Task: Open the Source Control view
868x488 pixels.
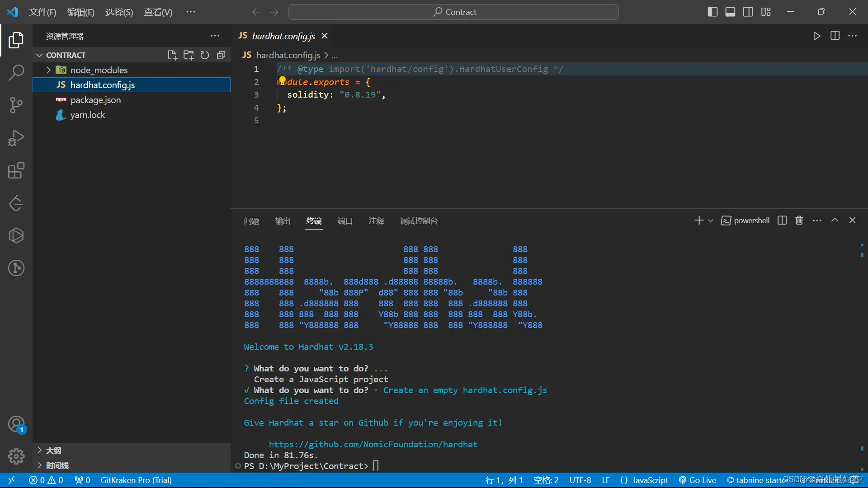Action: [x=16, y=105]
